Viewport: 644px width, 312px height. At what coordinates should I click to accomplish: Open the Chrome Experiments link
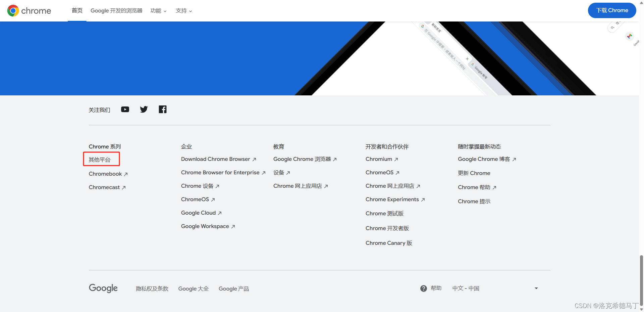[x=395, y=199]
